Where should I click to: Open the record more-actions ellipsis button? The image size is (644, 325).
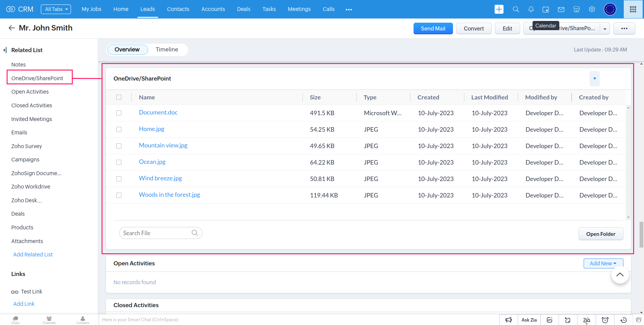[624, 28]
